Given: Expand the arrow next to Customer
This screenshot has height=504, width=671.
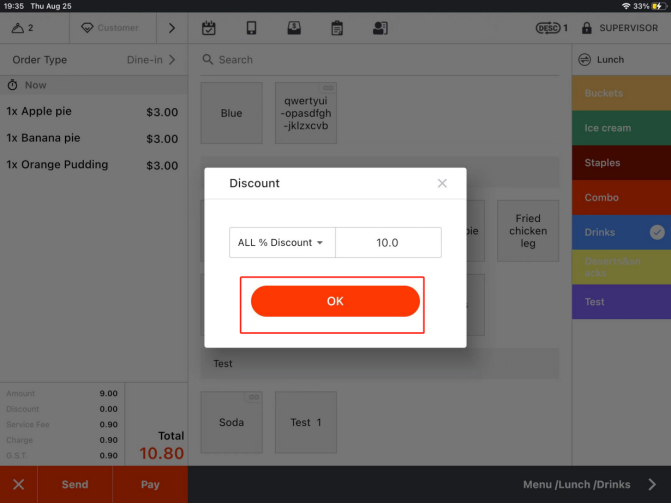Looking at the screenshot, I should coord(171,28).
